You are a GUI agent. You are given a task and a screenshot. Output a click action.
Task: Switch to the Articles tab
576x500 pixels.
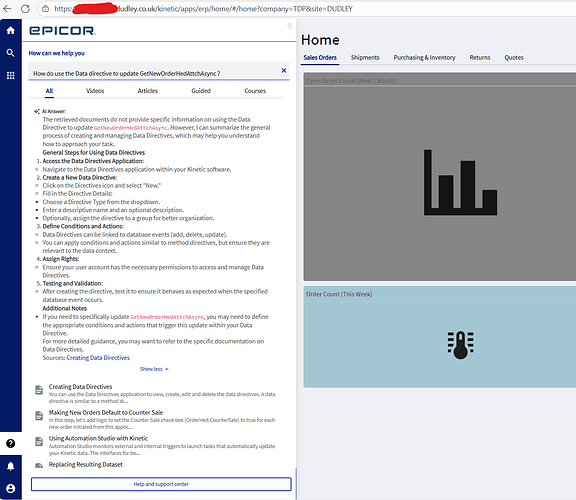(148, 91)
